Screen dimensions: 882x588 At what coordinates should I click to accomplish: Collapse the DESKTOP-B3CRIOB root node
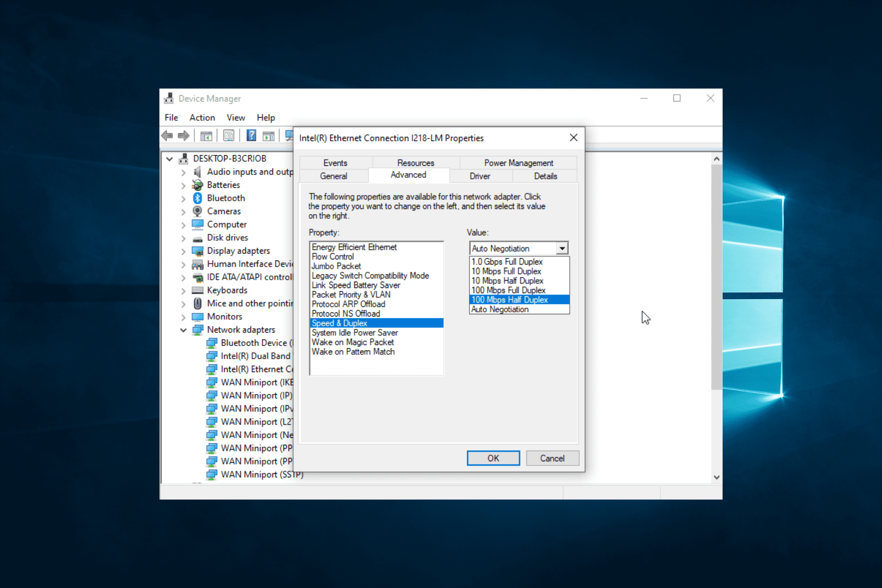click(x=170, y=159)
